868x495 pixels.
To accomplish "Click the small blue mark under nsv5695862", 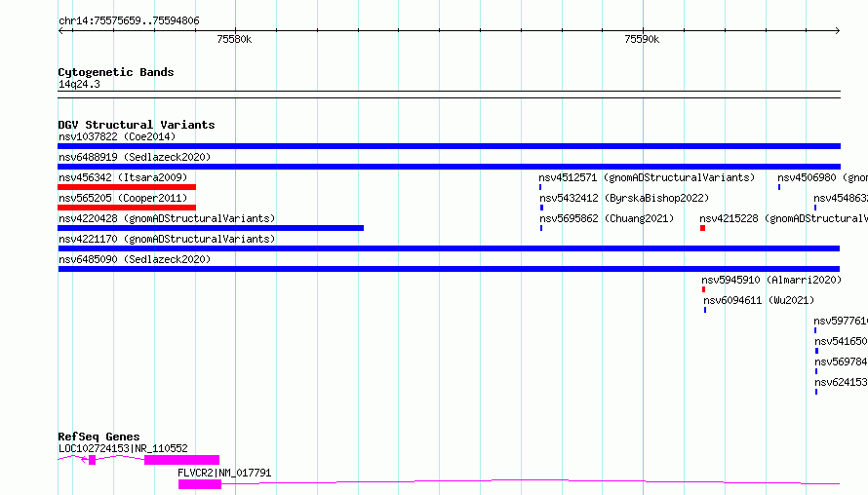I will [x=541, y=228].
